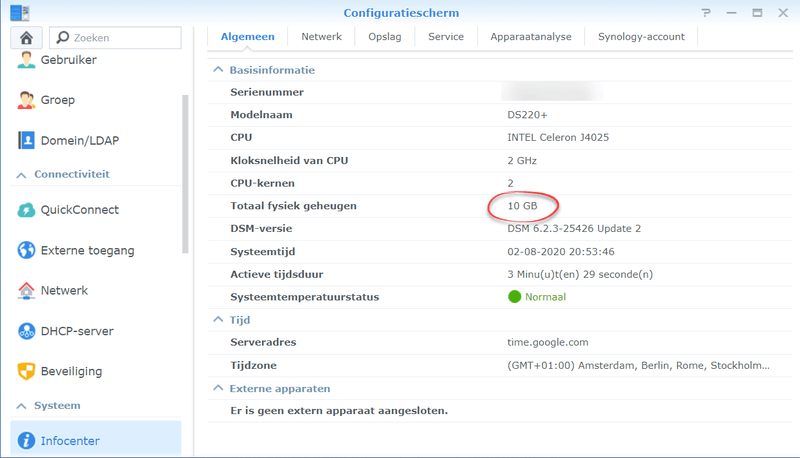The width and height of the screenshot is (800, 458).
Task: Click the CPU-kernen label
Action: (262, 183)
